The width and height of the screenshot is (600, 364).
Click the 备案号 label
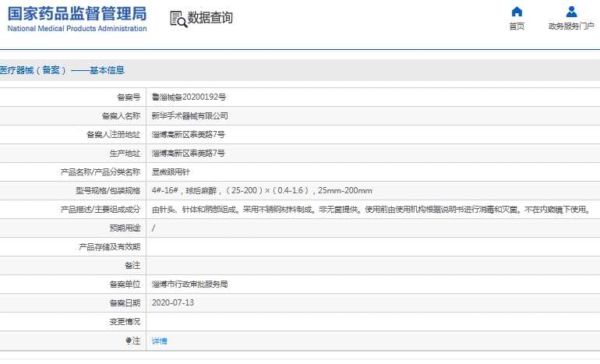pyautogui.click(x=129, y=97)
